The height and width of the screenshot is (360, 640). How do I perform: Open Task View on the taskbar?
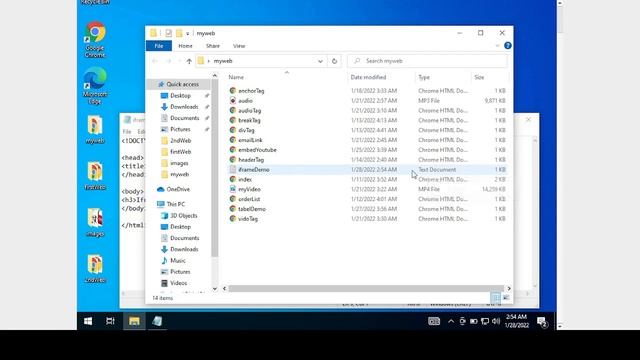(x=110, y=321)
